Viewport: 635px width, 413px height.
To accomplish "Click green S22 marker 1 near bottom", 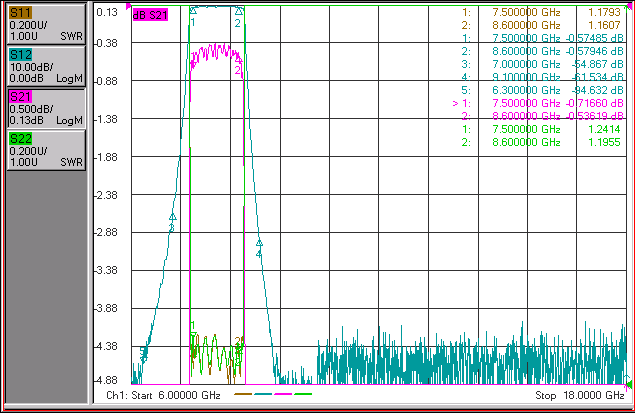I will [193, 334].
